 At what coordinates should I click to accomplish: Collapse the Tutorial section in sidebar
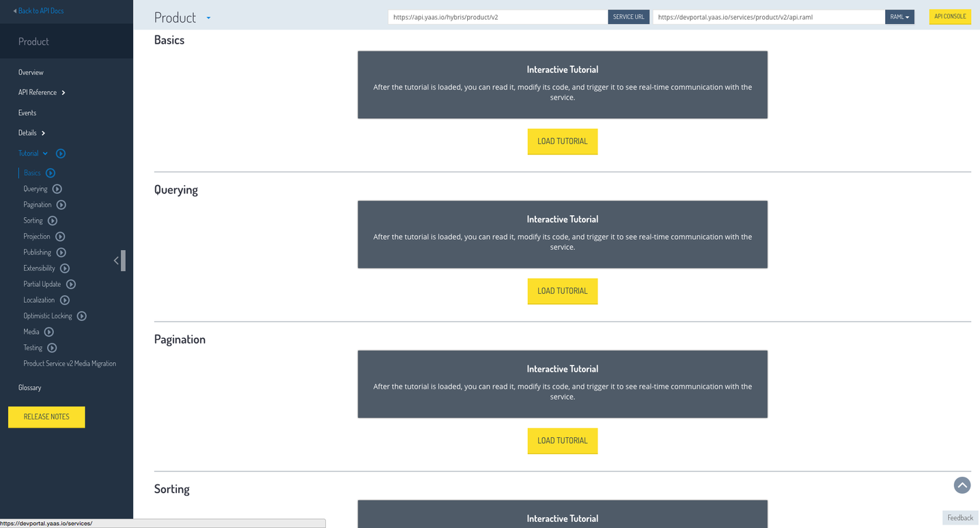point(45,154)
